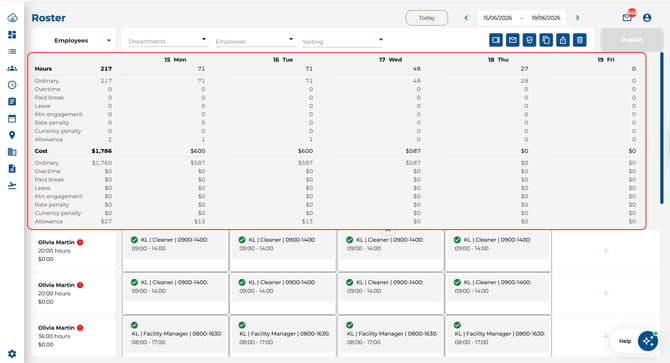Click the envelope email roster toolbar icon

tap(512, 40)
